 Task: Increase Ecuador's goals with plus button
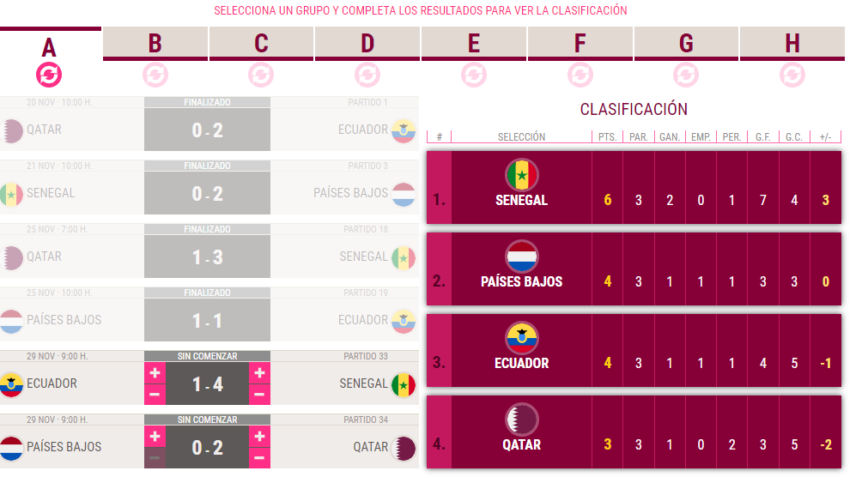[155, 373]
